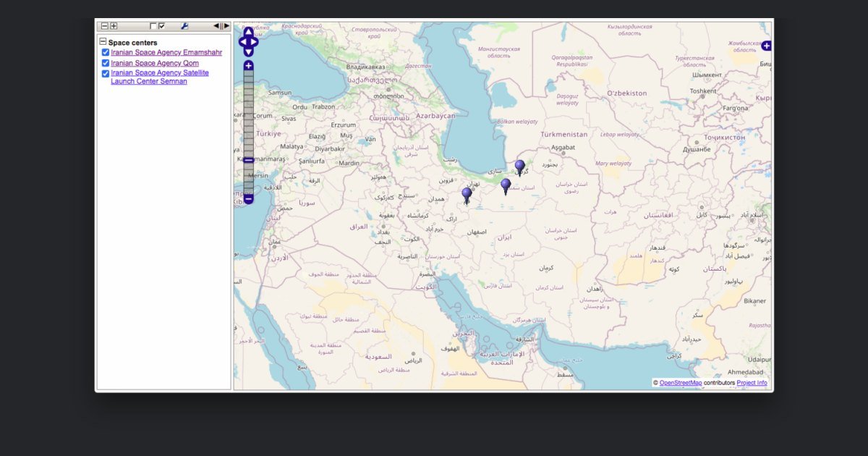Collapse the Space centers group
The height and width of the screenshot is (456, 868).
coord(103,42)
